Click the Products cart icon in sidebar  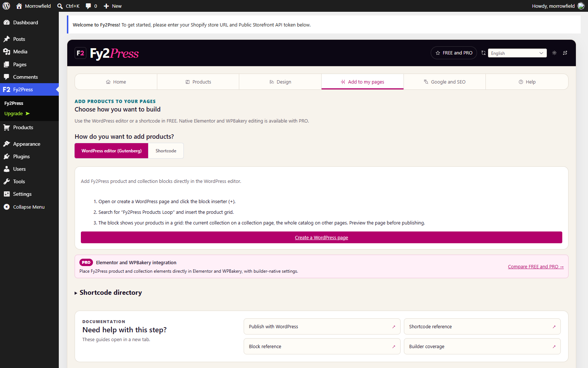pos(7,127)
